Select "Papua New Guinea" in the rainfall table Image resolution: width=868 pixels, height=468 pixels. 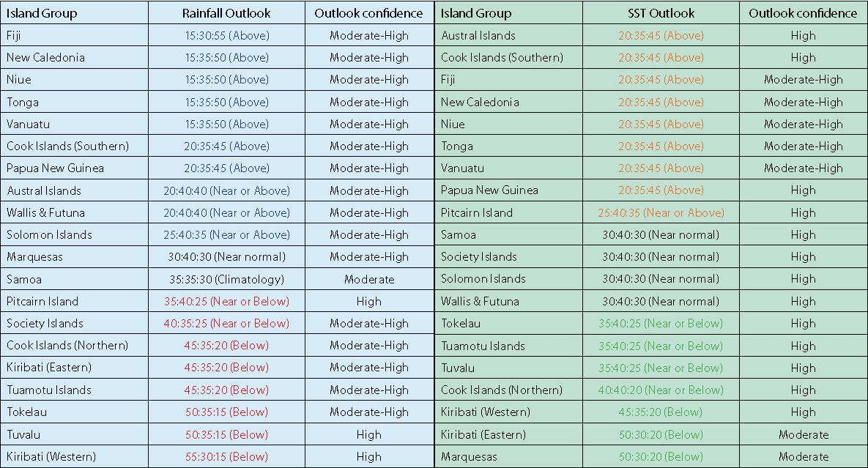tap(56, 168)
